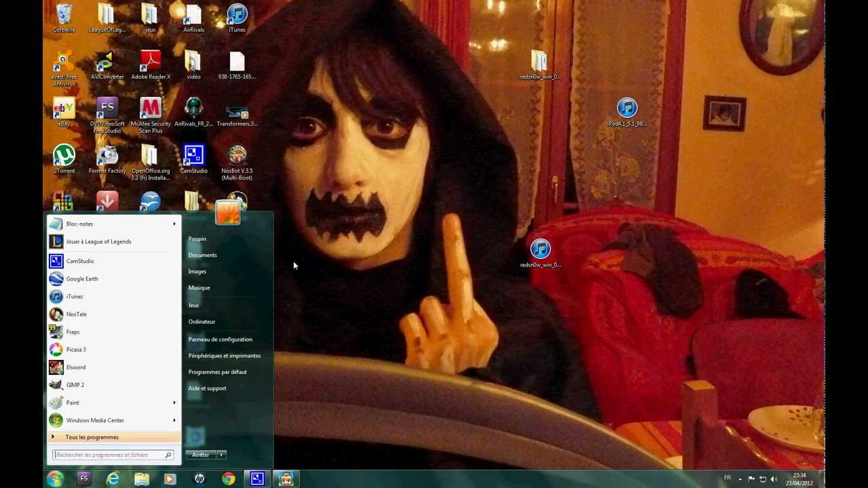The width and height of the screenshot is (868, 488).
Task: Launch Elsword from Start menu
Action: point(114,367)
